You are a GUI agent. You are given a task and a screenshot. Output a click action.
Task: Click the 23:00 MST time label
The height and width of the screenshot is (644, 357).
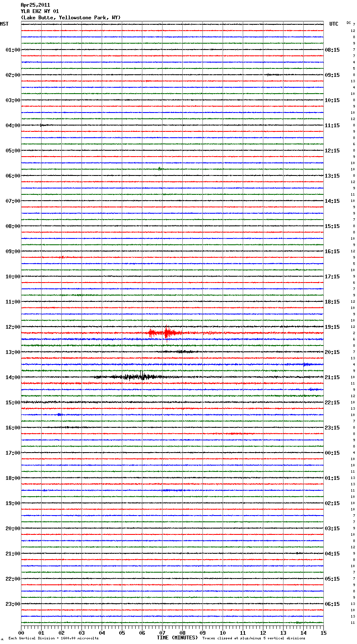pos(13,604)
